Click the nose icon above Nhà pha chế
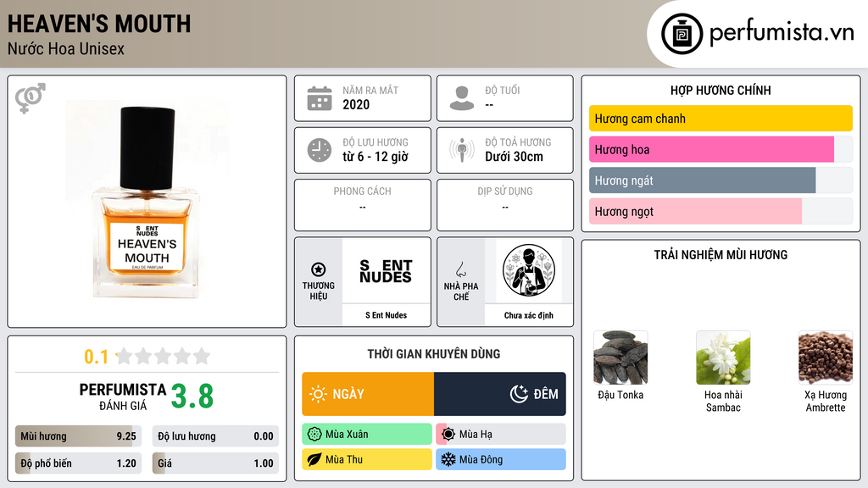Viewport: 868px width, 488px height. coord(460,269)
